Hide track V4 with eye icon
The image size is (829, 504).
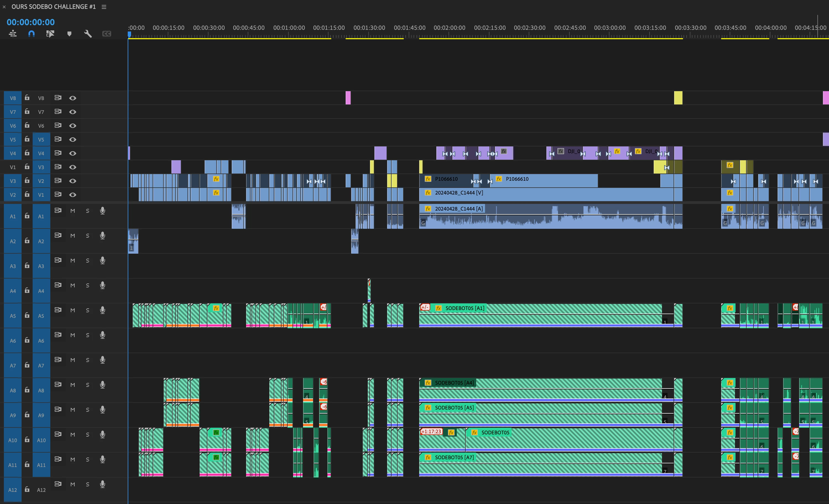coord(73,153)
